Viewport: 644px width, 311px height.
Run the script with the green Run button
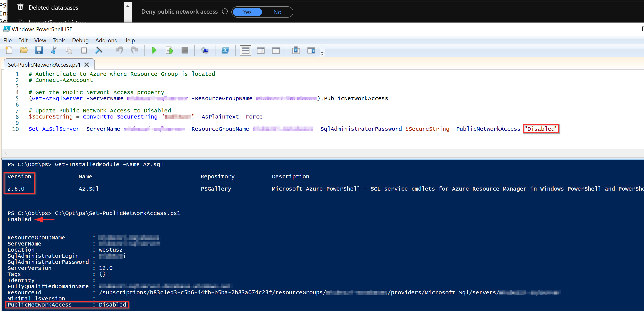tap(154, 50)
